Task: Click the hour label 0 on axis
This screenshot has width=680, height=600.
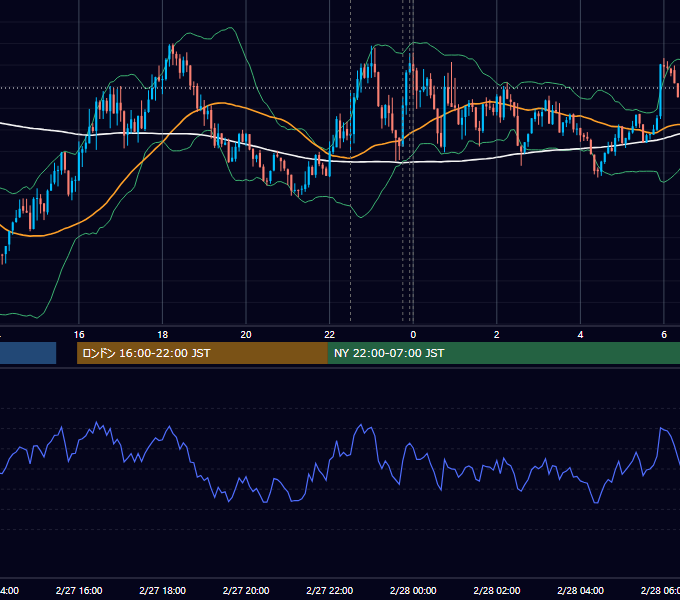Action: coord(413,335)
